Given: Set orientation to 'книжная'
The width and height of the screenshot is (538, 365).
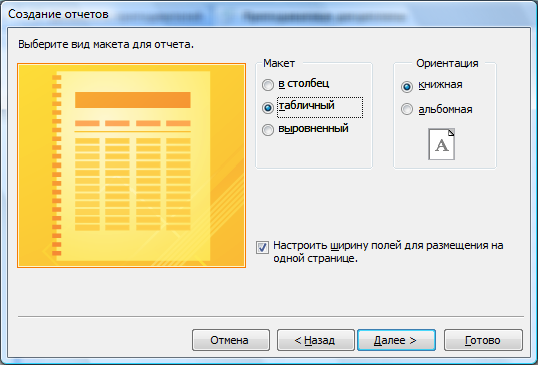Looking at the screenshot, I should (x=407, y=86).
